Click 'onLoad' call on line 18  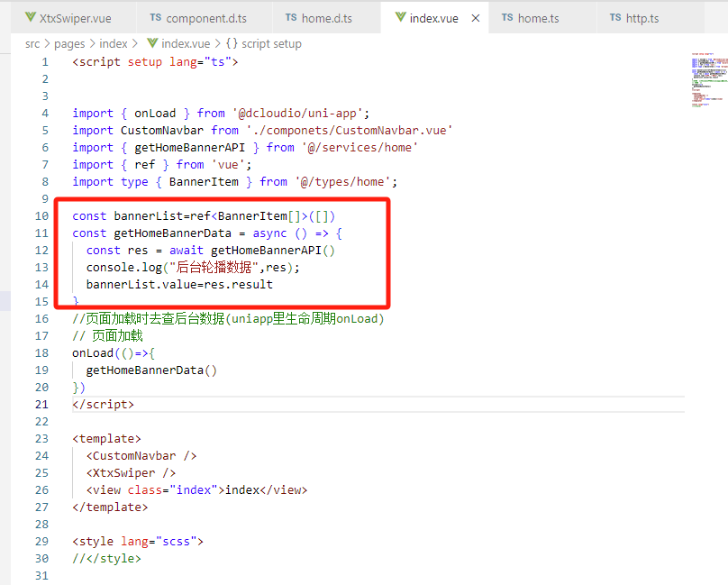pyautogui.click(x=93, y=353)
